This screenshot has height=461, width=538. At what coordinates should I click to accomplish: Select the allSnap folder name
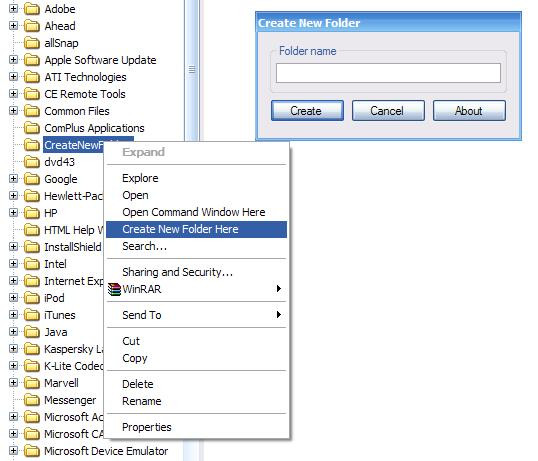click(x=61, y=43)
